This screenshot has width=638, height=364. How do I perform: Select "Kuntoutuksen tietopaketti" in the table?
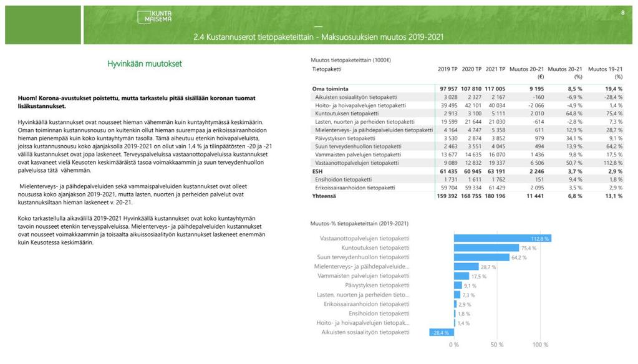tap(347, 113)
